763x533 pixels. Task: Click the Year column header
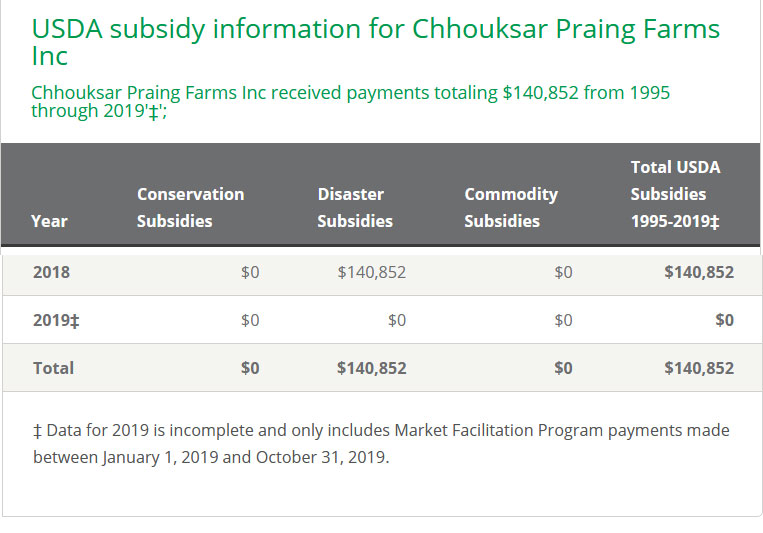pos(50,221)
